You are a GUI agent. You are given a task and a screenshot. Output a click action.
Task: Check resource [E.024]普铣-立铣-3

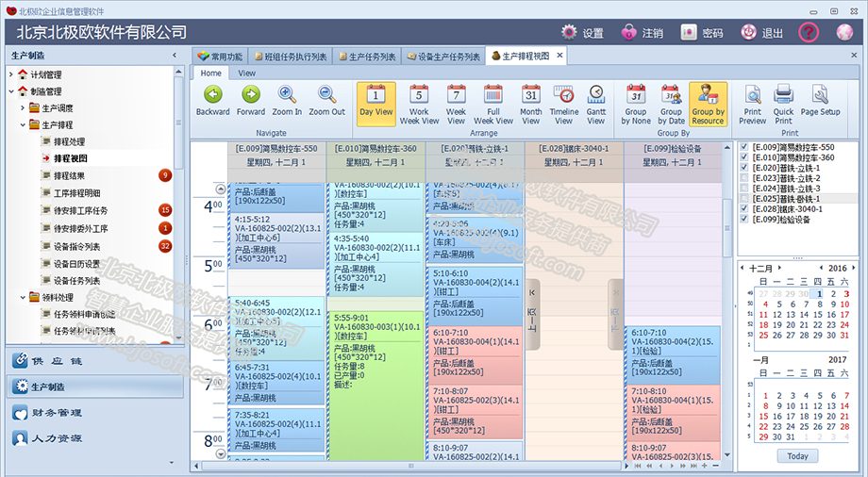pyautogui.click(x=744, y=189)
